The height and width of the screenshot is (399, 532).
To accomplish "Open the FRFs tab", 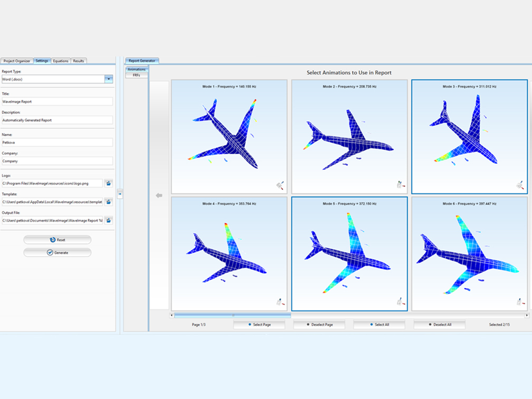I will coord(136,75).
